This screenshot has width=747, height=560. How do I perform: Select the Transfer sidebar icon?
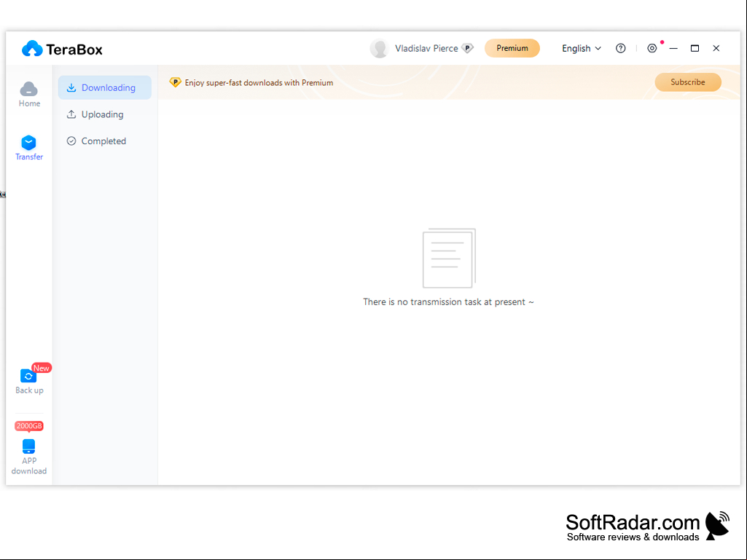(29, 148)
